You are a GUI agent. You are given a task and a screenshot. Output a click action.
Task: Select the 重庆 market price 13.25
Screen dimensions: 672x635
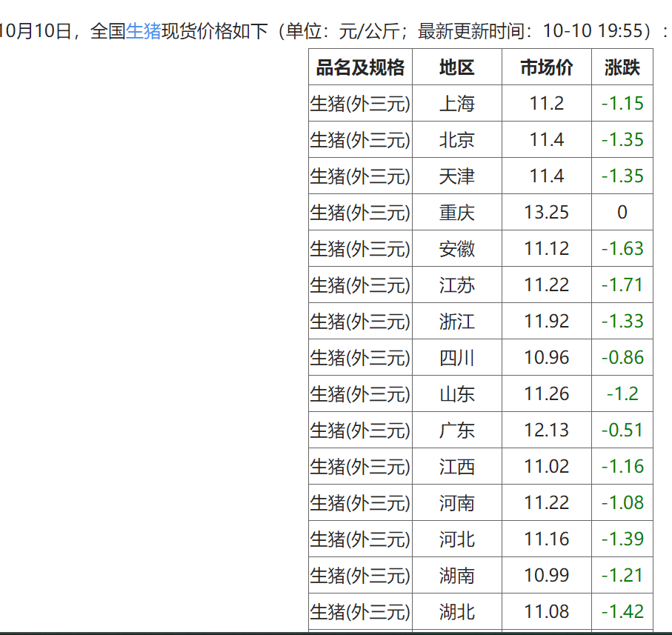[547, 213]
